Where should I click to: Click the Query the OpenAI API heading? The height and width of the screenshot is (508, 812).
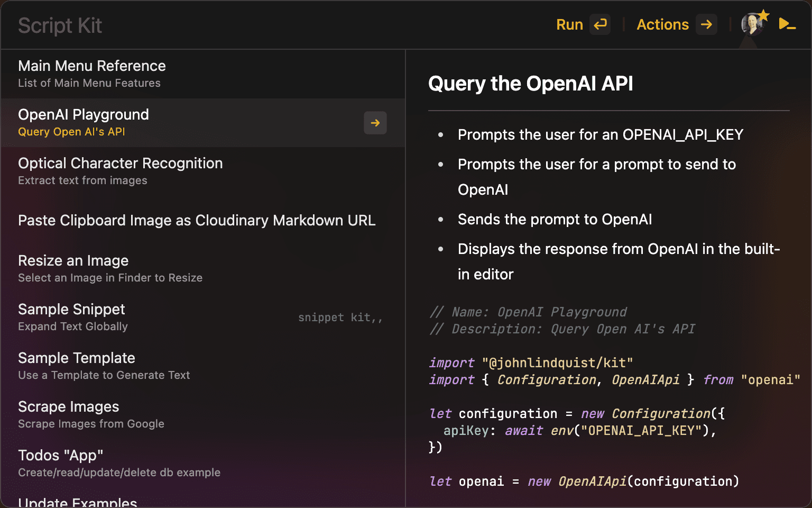[x=530, y=84]
